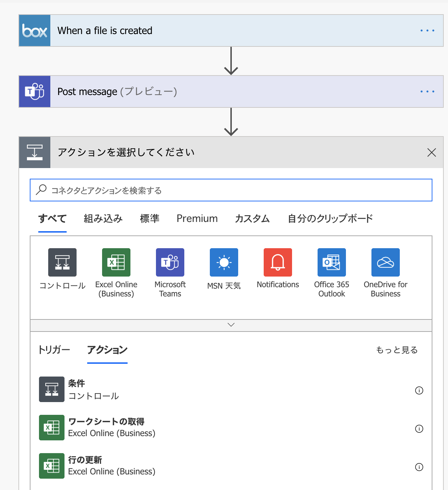
Task: Click the info icon next to 条件 action
Action: (x=419, y=390)
